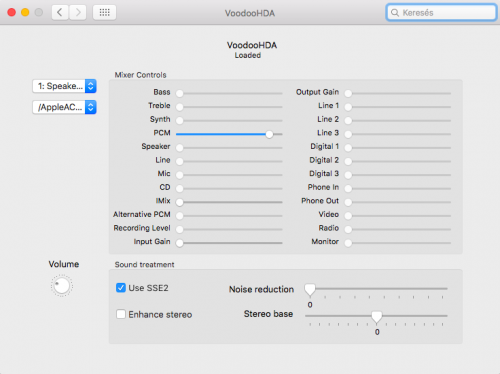Click the Sound treatment group label
The height and width of the screenshot is (374, 500).
[144, 265]
